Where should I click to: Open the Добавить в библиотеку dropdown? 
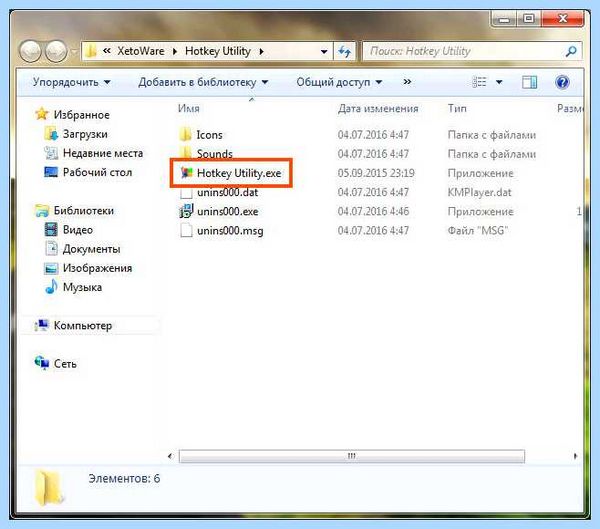click(203, 82)
